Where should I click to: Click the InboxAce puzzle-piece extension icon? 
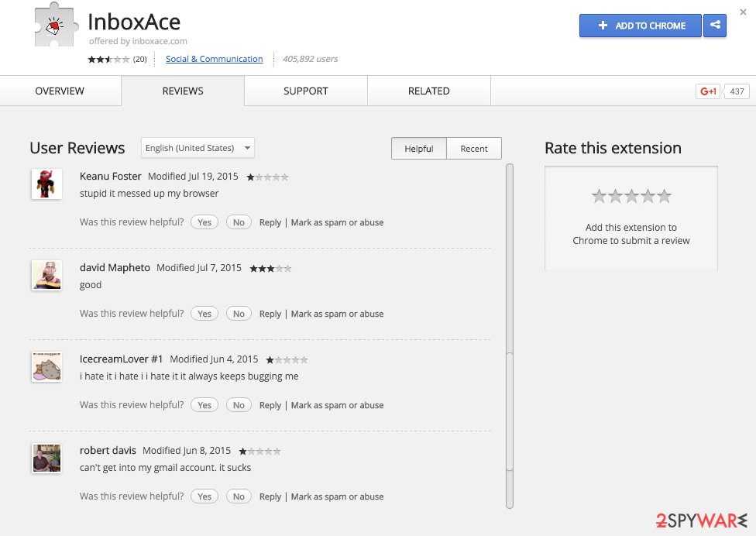(x=56, y=25)
